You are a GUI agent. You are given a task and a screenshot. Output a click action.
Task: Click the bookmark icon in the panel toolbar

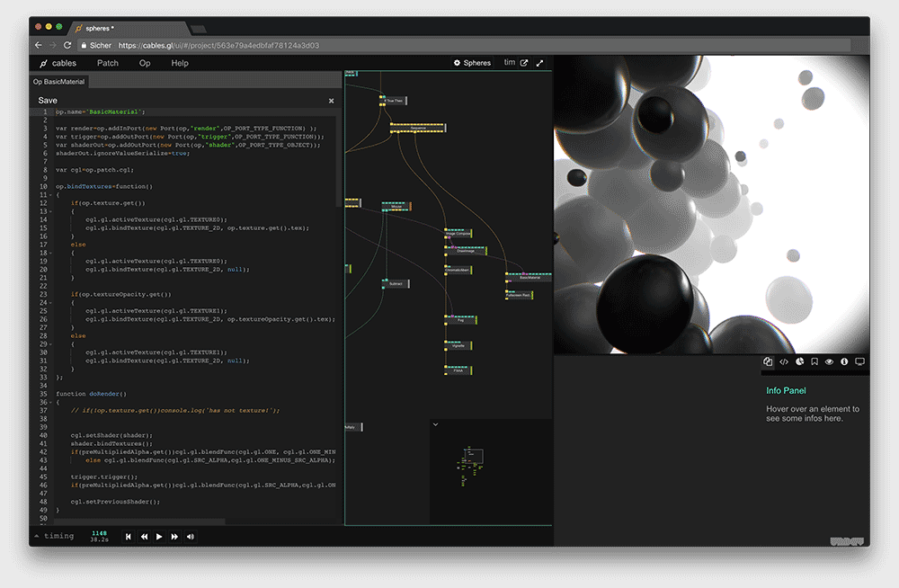(814, 362)
